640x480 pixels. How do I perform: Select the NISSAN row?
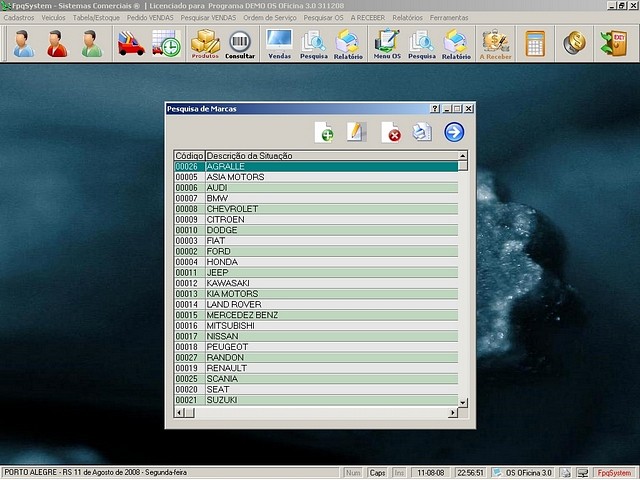[x=316, y=336]
